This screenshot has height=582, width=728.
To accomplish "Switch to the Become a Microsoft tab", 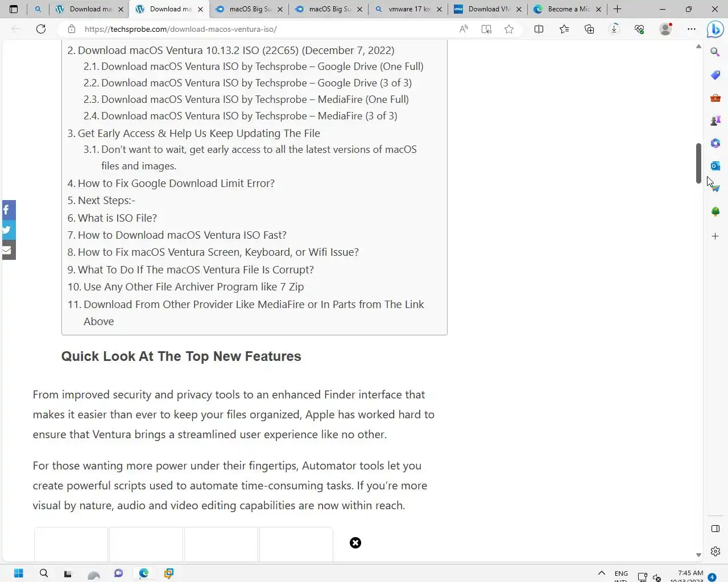I will (568, 9).
